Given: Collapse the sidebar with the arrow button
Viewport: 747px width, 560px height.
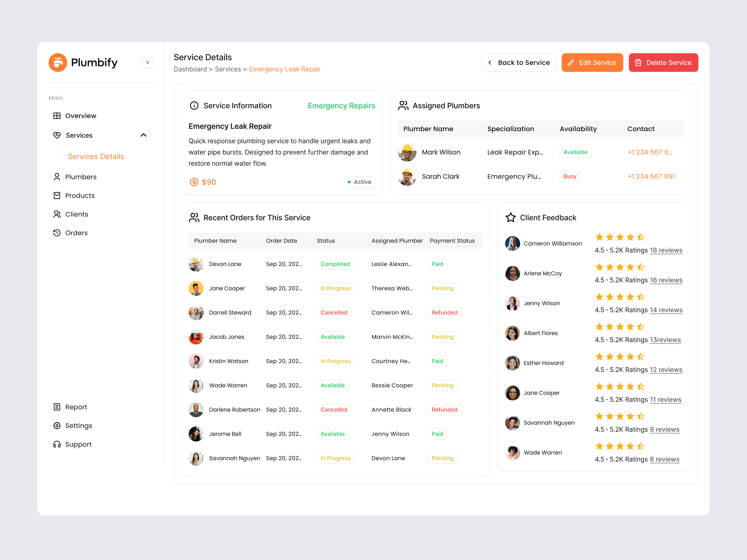Looking at the screenshot, I should [x=148, y=62].
